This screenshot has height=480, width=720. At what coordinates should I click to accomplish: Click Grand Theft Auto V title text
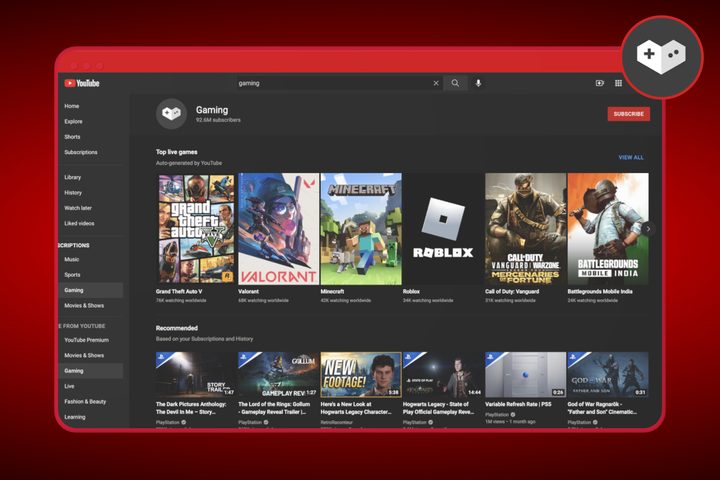point(179,292)
